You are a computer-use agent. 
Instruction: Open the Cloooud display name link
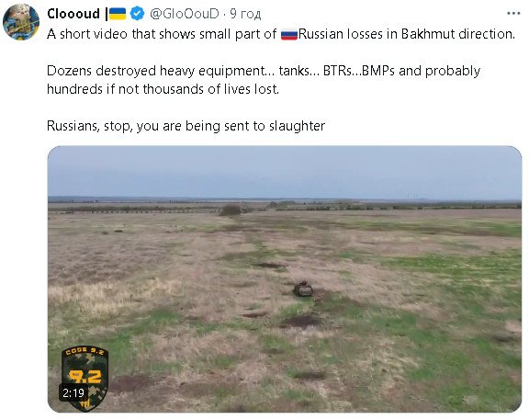pos(73,14)
